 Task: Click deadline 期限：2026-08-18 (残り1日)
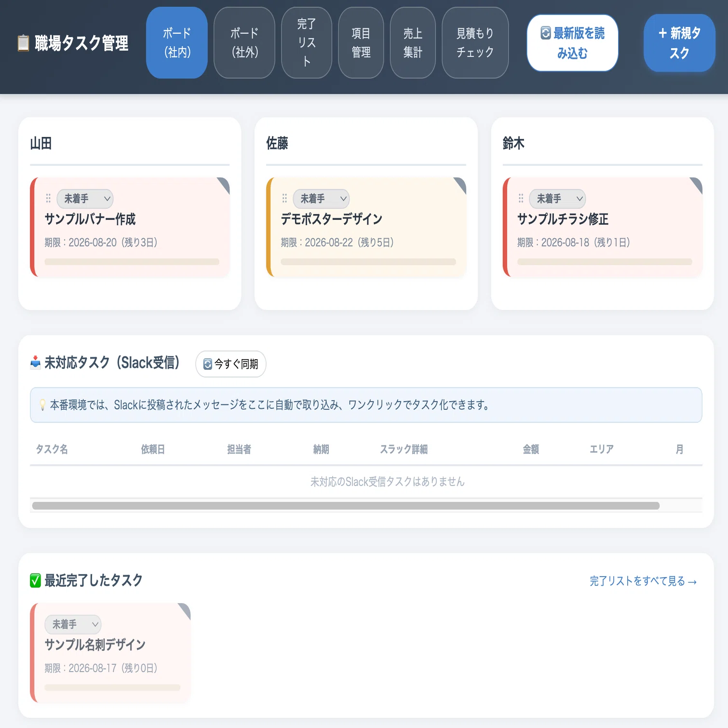tap(574, 243)
